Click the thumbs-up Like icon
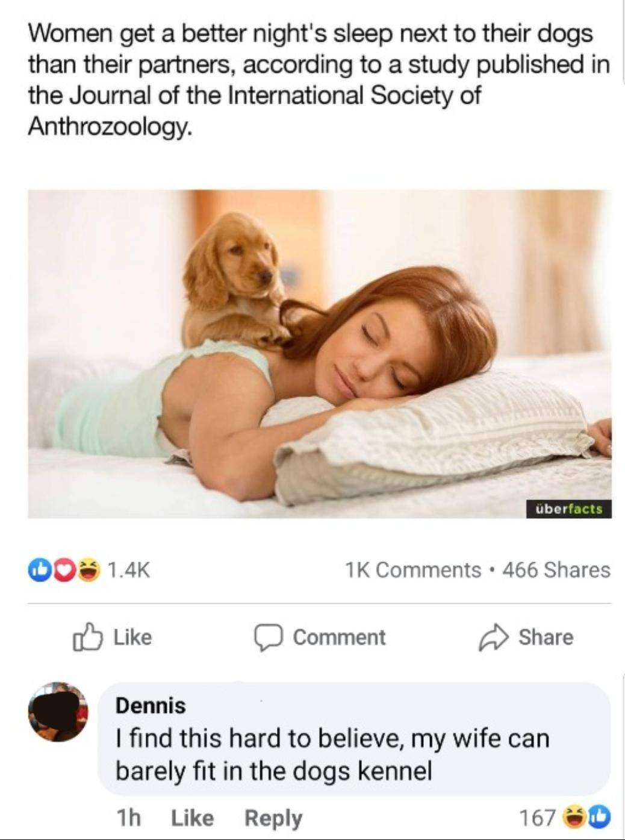 tap(86, 637)
